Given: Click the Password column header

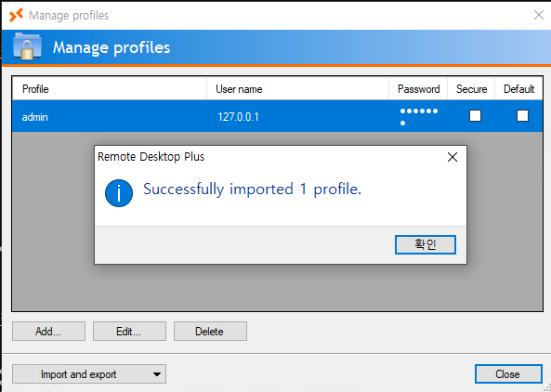Looking at the screenshot, I should (418, 89).
